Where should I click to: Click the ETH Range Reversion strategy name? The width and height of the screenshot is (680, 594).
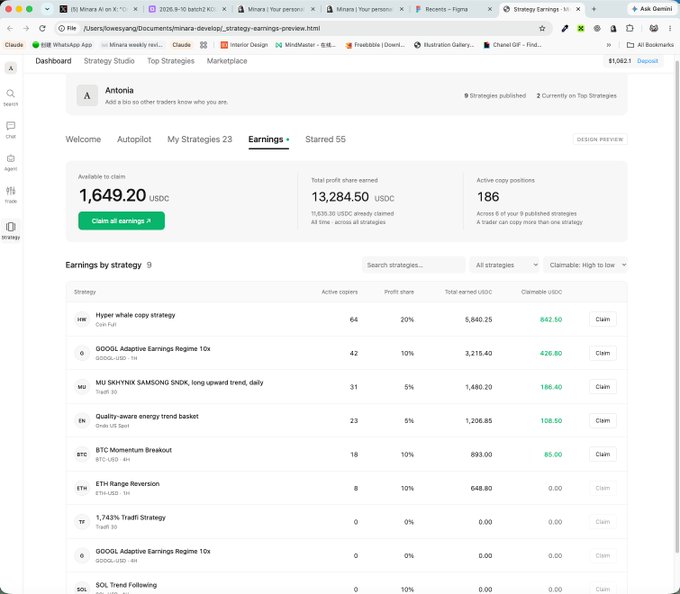128,484
